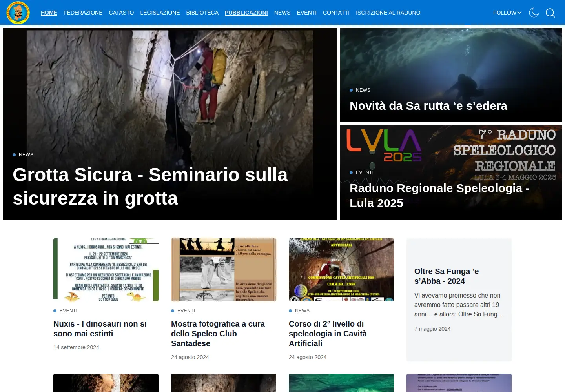The width and height of the screenshot is (565, 392).
Task: Open ISCRIZIONE AL RADUNO link
Action: [388, 13]
